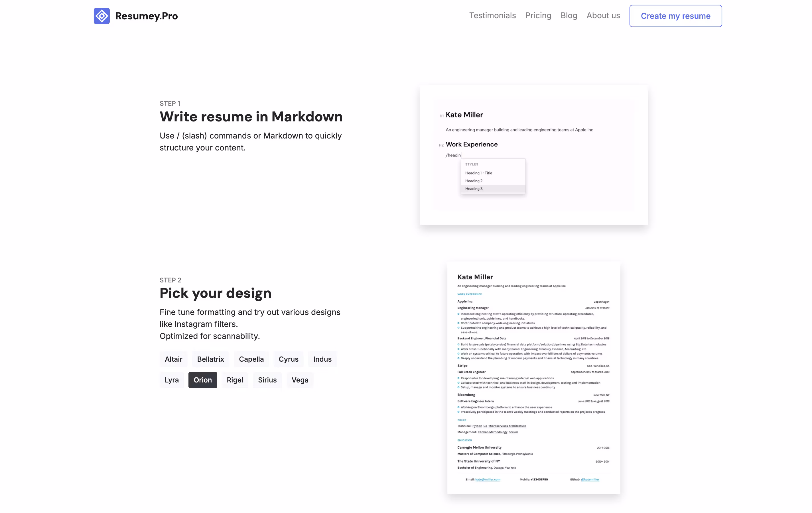Open About us page

coord(603,15)
